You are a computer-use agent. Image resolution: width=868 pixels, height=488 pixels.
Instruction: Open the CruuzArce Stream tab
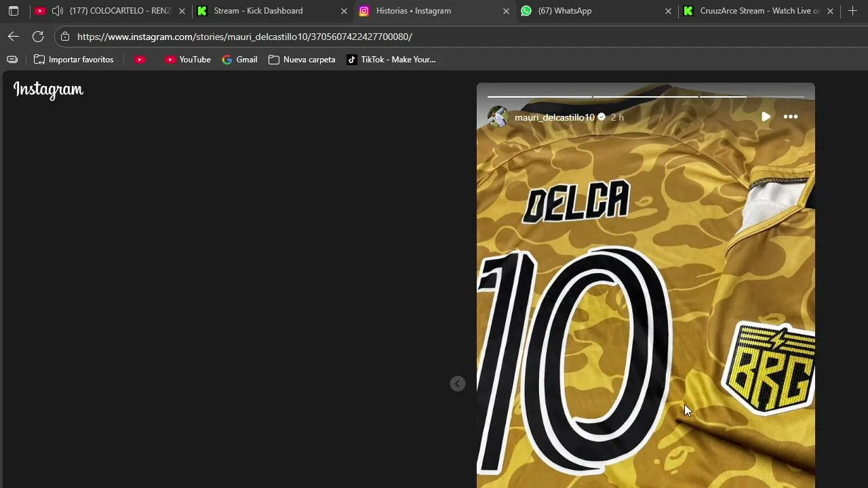pyautogui.click(x=758, y=11)
